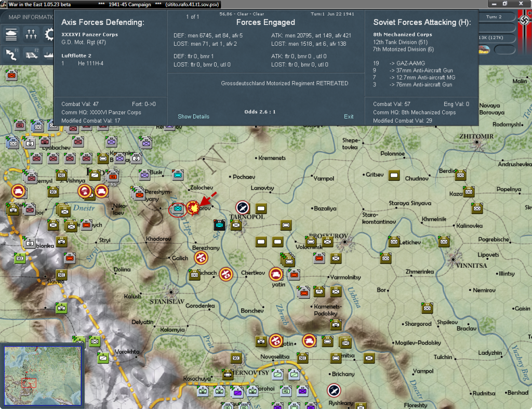The image size is (532, 409).
Task: Click the tank combat marker near Chertkov
Action: pos(276,274)
